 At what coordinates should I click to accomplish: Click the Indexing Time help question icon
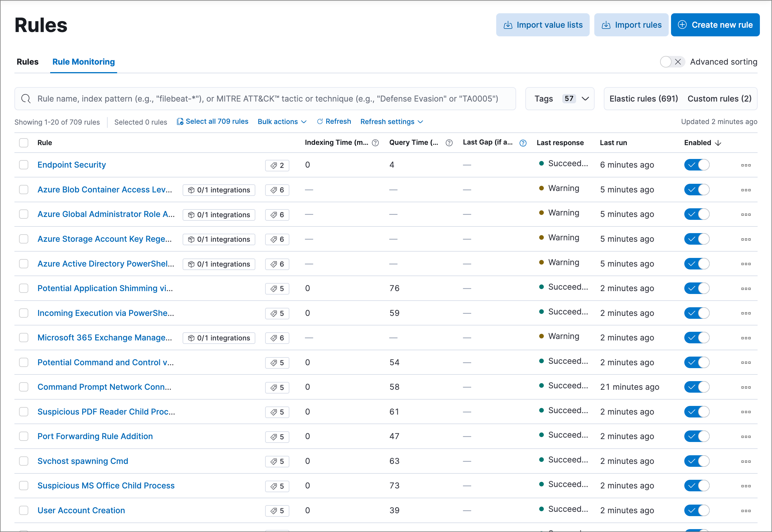375,143
